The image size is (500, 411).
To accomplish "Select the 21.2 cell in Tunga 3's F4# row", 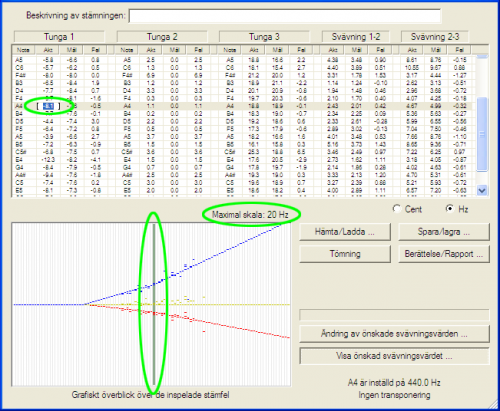I will click(254, 75).
